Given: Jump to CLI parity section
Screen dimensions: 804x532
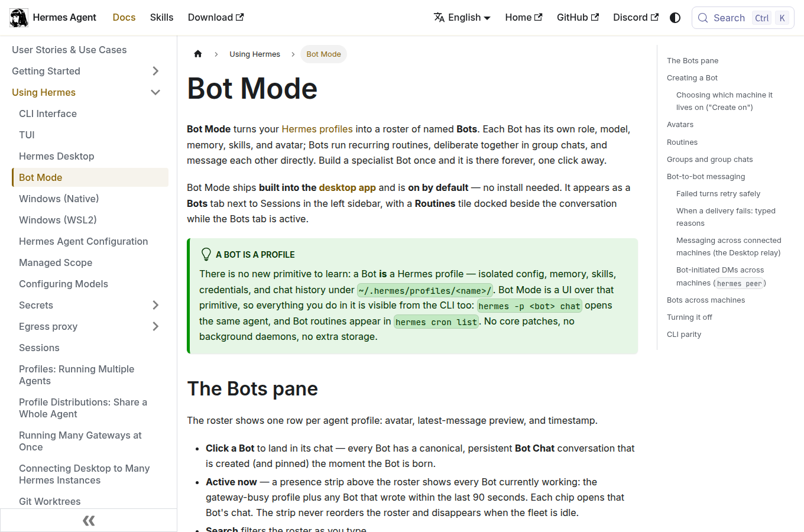Looking at the screenshot, I should (684, 334).
